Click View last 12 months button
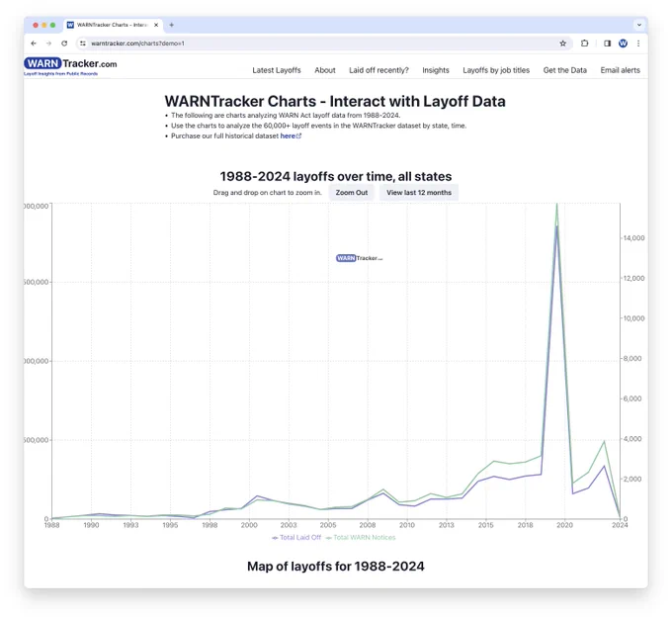This screenshot has width=672, height=620. click(x=419, y=193)
